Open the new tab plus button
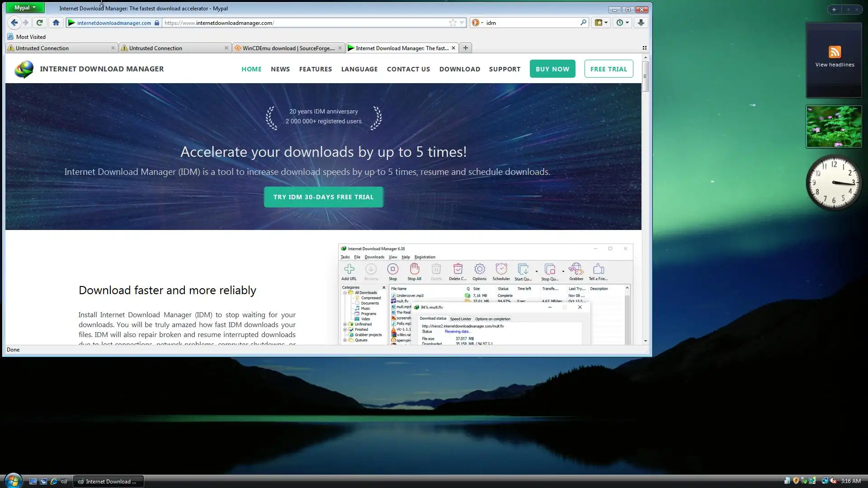868x488 pixels. 465,48
